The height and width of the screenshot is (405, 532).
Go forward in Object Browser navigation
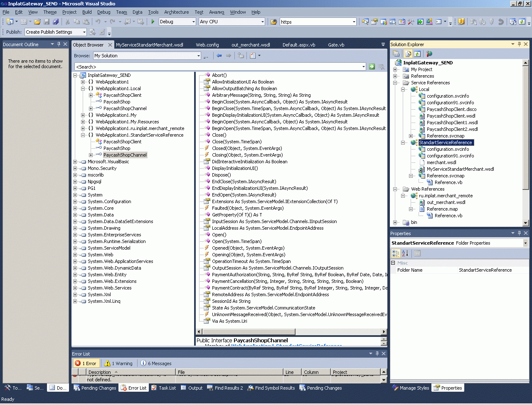(228, 56)
